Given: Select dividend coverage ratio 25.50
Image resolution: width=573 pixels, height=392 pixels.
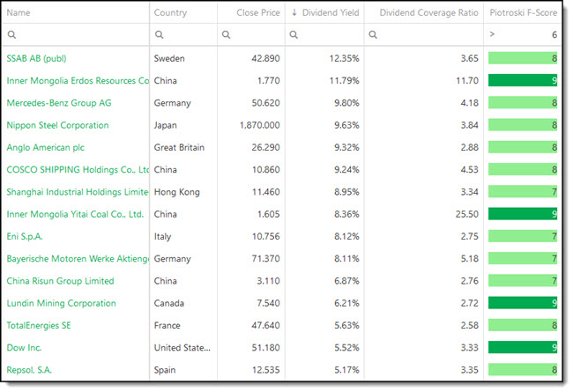Looking at the screenshot, I should coord(466,214).
